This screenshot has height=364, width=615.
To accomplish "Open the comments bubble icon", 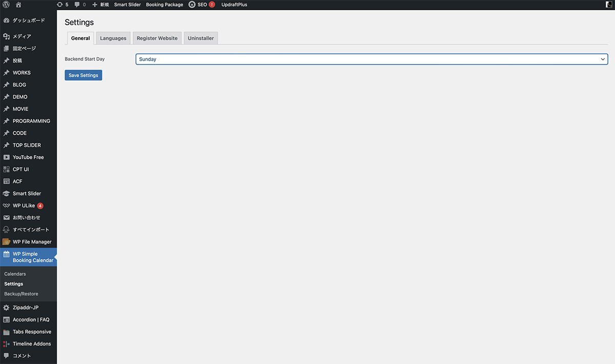I will 77,5.
